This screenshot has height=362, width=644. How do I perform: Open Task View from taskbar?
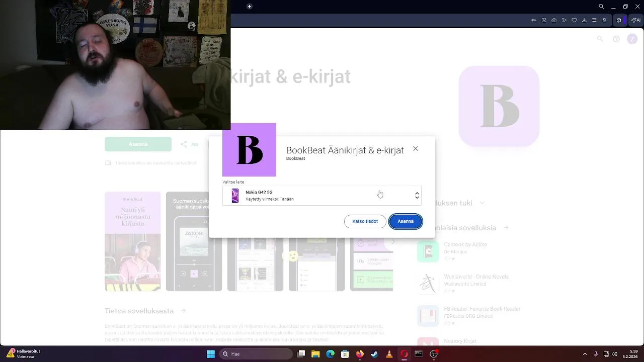coord(301,354)
